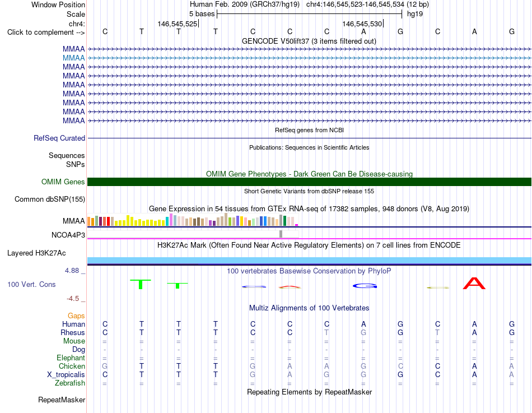The image size is (532, 413).
Task: Click the large red A conservation logo
Action: (474, 283)
